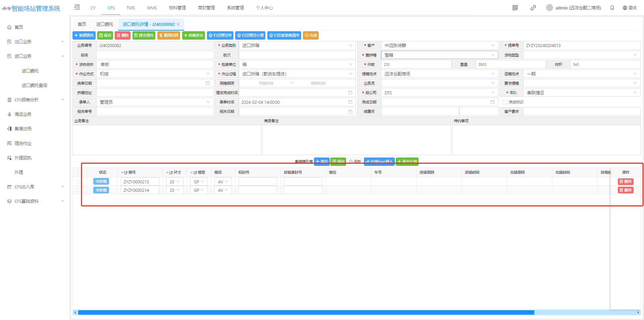Click the link icon in top bar

[x=533, y=8]
